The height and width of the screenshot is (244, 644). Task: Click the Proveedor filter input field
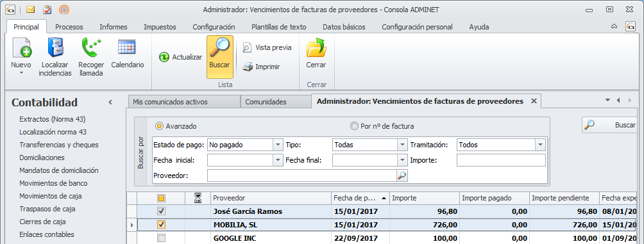click(x=302, y=175)
